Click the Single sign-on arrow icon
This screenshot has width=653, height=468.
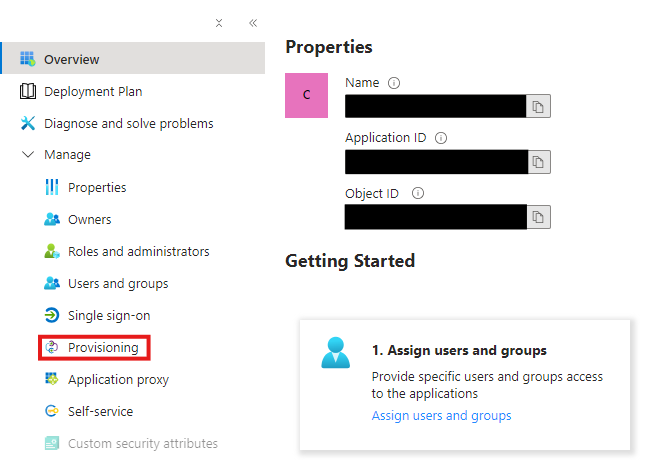coord(52,315)
